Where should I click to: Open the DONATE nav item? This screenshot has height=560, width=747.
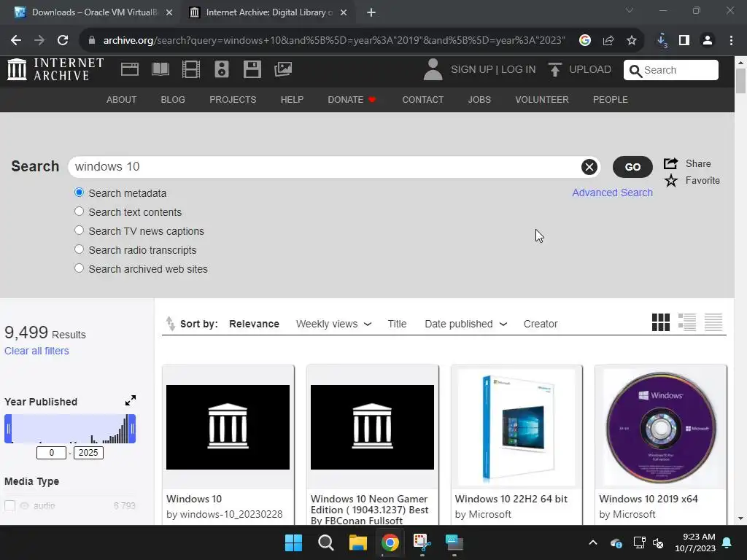click(352, 99)
